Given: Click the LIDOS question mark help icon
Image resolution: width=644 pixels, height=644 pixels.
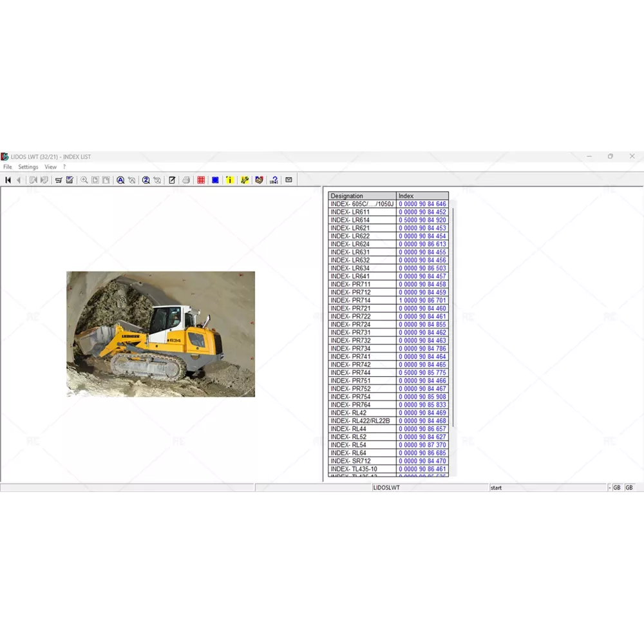Looking at the screenshot, I should pos(274,180).
